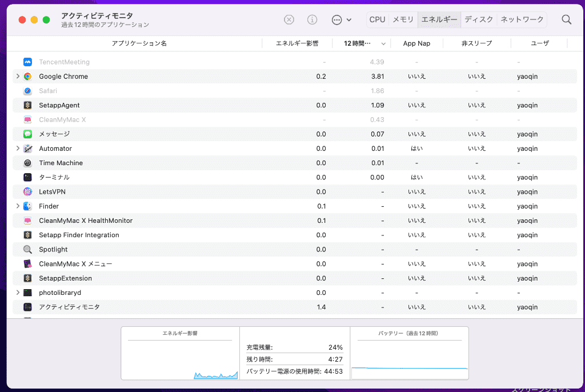This screenshot has width=585, height=392.
Task: Click the アクティビティモニタ row icon
Action: tap(27, 307)
